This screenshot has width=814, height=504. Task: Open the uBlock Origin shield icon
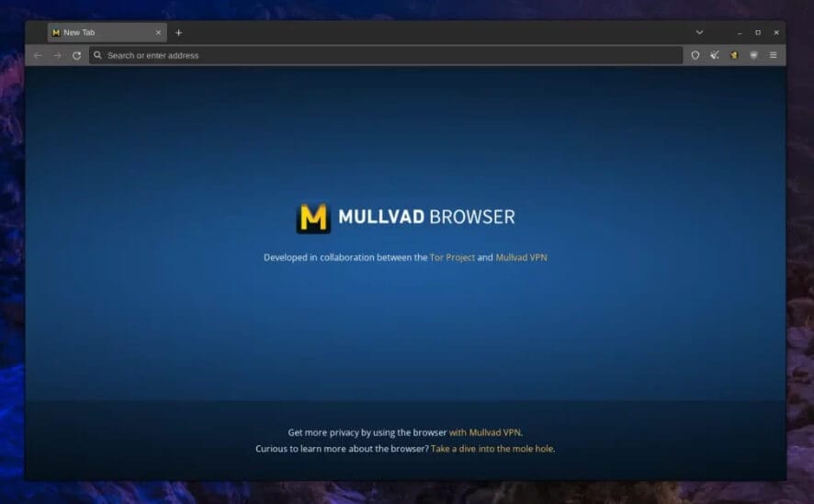pyautogui.click(x=753, y=55)
